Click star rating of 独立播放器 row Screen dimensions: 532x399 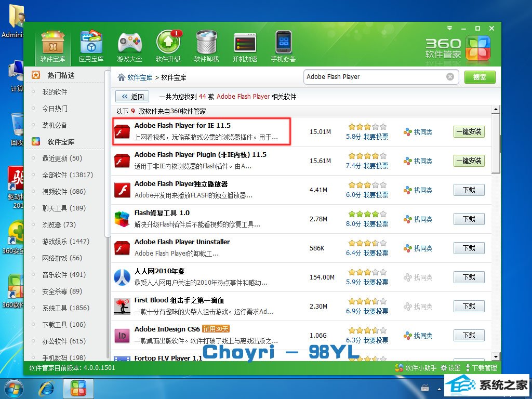(x=367, y=185)
